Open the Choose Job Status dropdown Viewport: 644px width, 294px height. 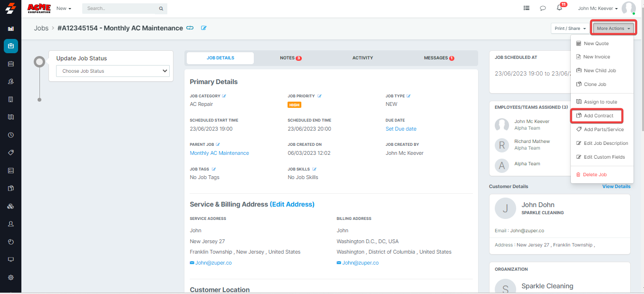pos(113,71)
